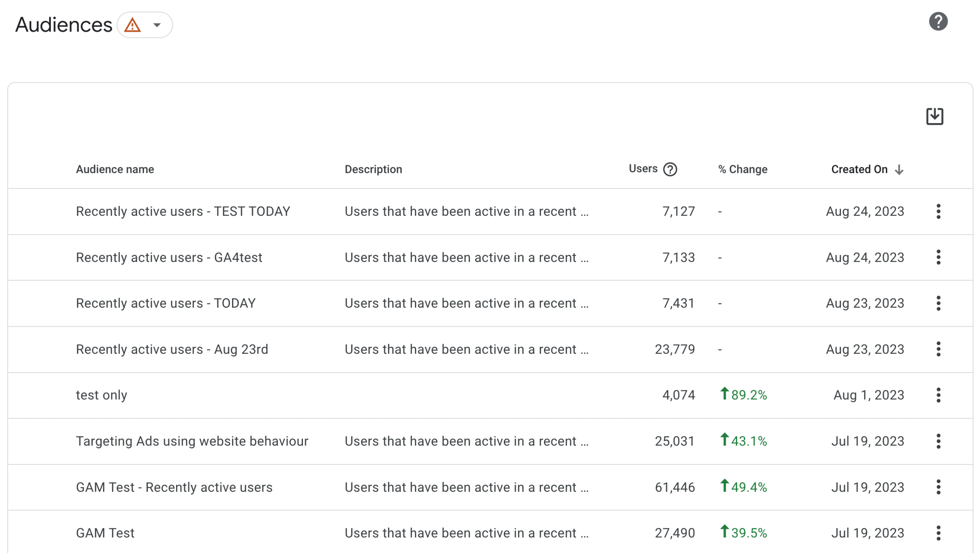Open GAM Test - Recently active users audience
Image resolution: width=980 pixels, height=553 pixels.
tap(174, 487)
